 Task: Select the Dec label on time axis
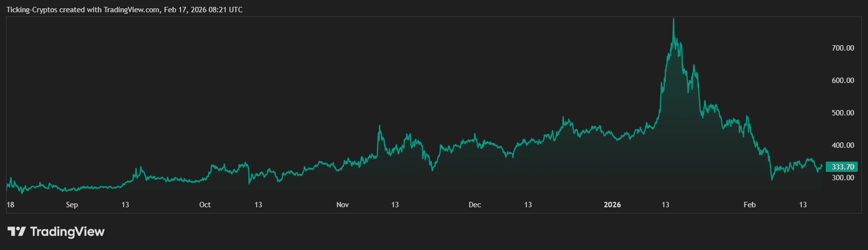point(474,205)
